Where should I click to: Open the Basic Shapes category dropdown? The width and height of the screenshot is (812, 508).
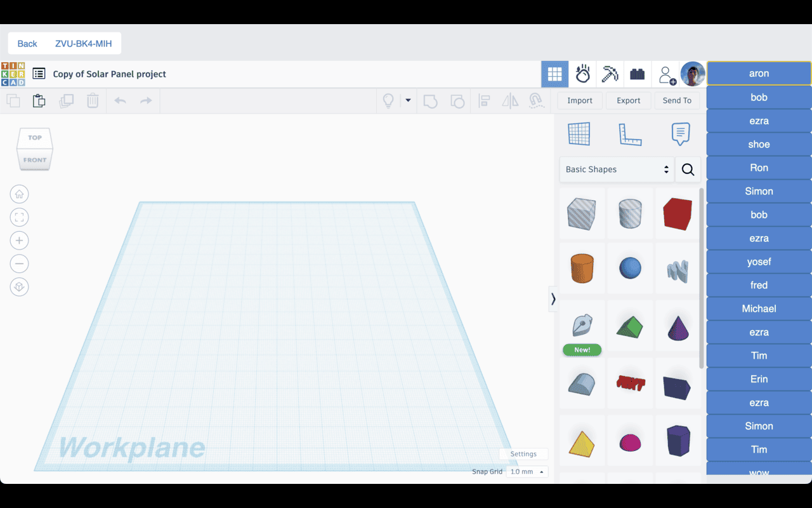pos(615,170)
